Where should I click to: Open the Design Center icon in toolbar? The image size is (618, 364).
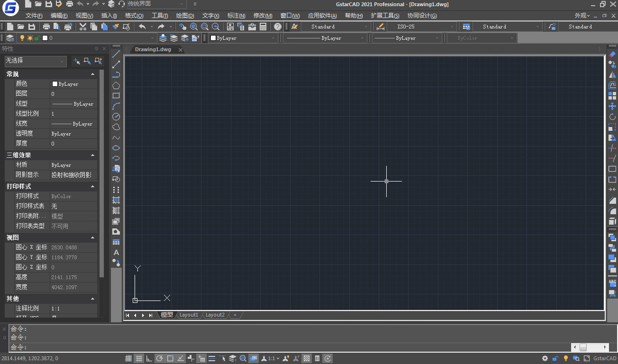click(241, 27)
